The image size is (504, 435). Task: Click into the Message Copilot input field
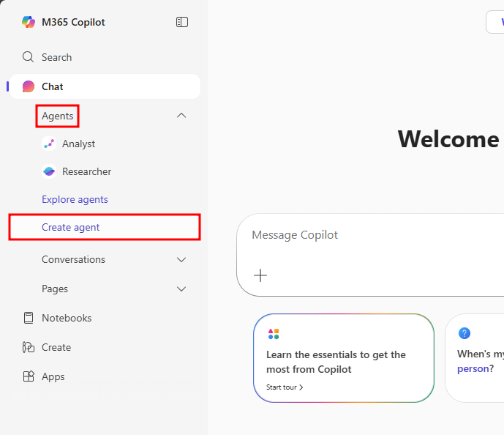(366, 235)
